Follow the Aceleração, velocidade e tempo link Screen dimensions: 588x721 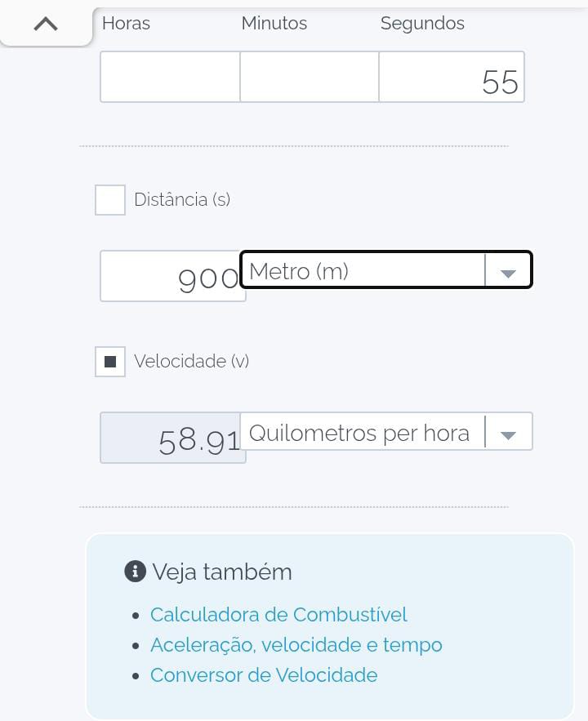pyautogui.click(x=296, y=644)
